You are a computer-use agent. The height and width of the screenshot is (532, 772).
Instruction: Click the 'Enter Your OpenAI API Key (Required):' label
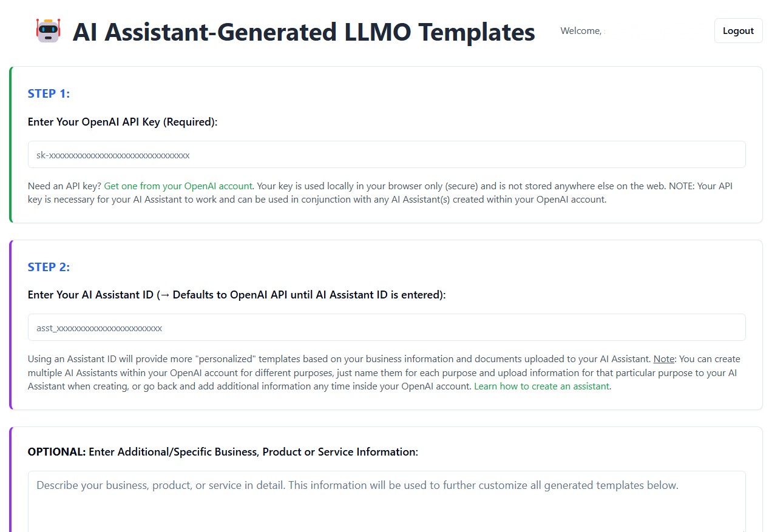[123, 122]
